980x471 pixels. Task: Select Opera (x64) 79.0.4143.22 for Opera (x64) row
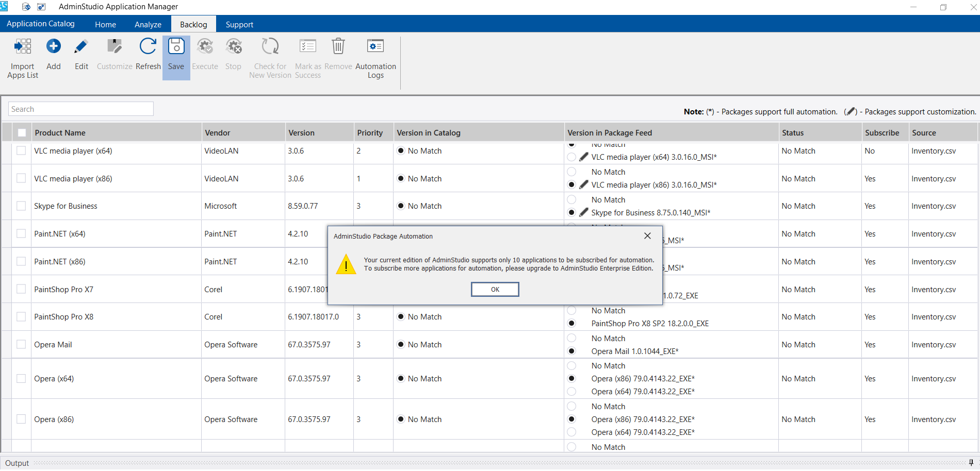pyautogui.click(x=571, y=392)
